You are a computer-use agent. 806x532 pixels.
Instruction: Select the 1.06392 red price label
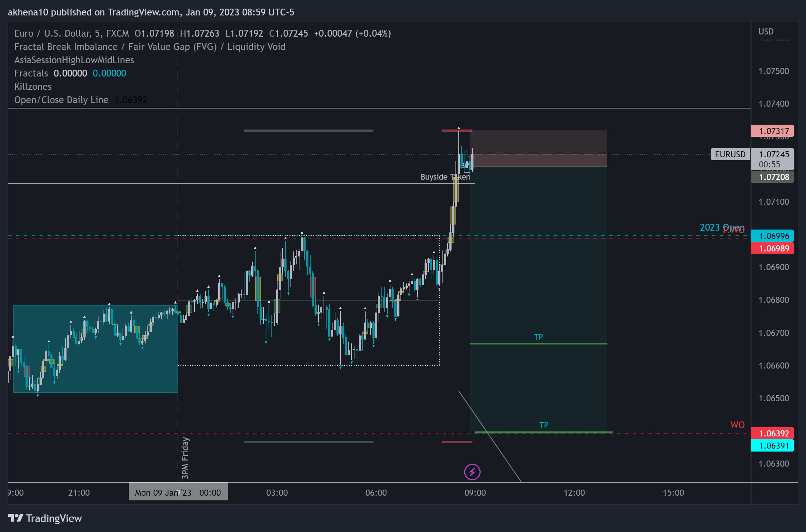coord(772,434)
